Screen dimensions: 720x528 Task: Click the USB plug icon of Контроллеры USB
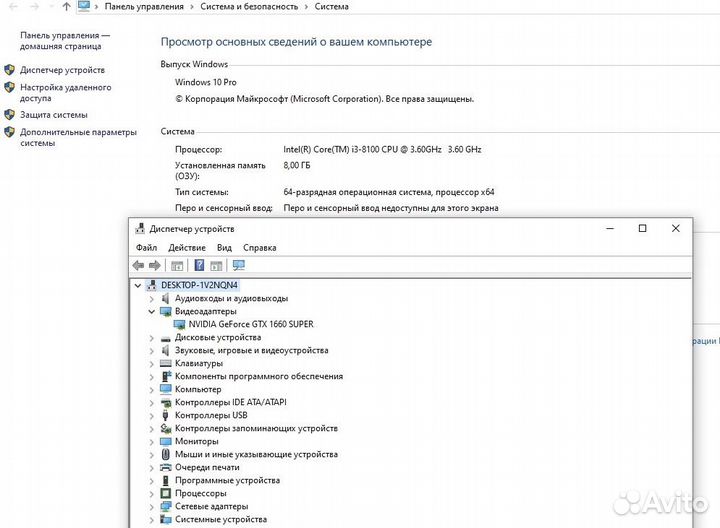[x=166, y=416]
